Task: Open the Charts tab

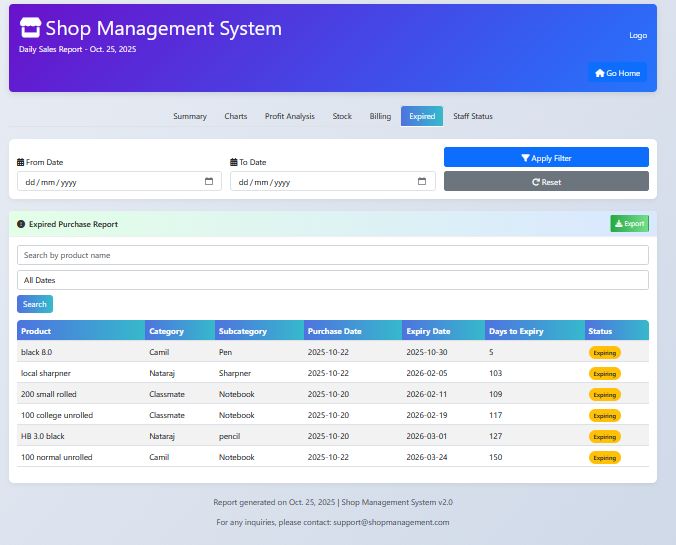Action: (x=236, y=117)
